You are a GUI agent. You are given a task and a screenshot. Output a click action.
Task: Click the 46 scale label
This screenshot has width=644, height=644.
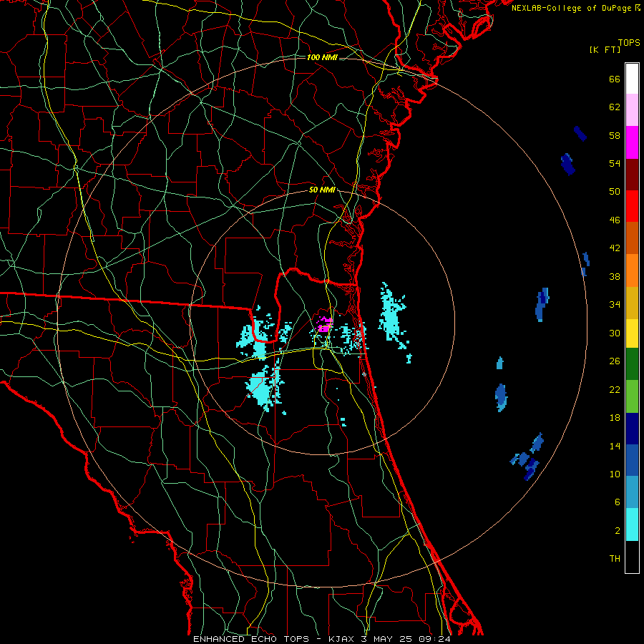[615, 220]
